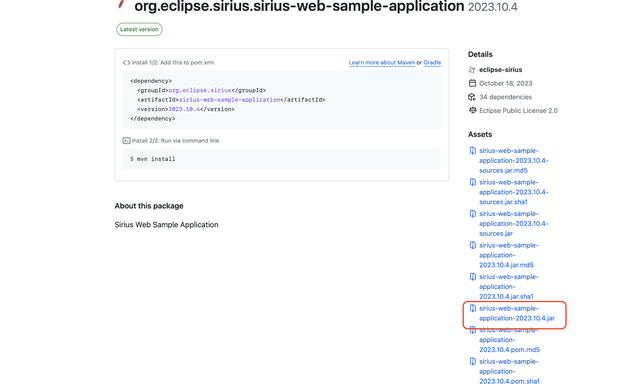Open Learn more about Maven link
Viewport: 640px width, 384px height.
[381, 62]
